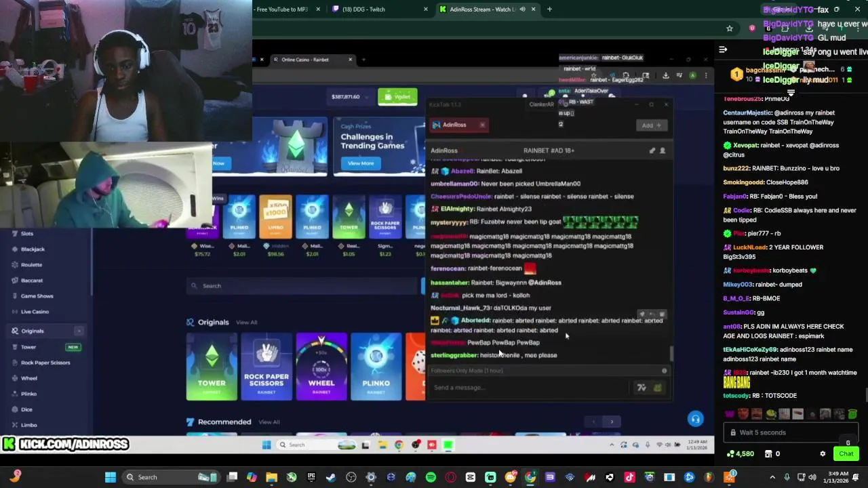Insert the purple crown emote
Image resolution: width=868 pixels, height=488 pixels.
[730, 414]
